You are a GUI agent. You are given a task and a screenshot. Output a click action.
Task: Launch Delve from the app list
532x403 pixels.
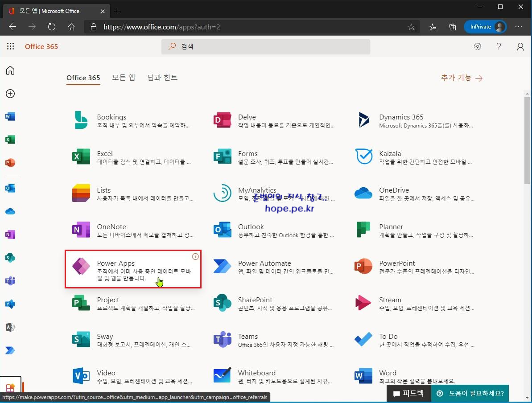[222, 120]
